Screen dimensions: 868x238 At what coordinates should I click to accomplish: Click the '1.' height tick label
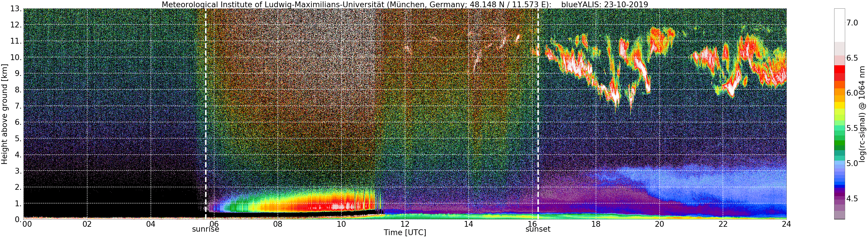click(x=18, y=203)
